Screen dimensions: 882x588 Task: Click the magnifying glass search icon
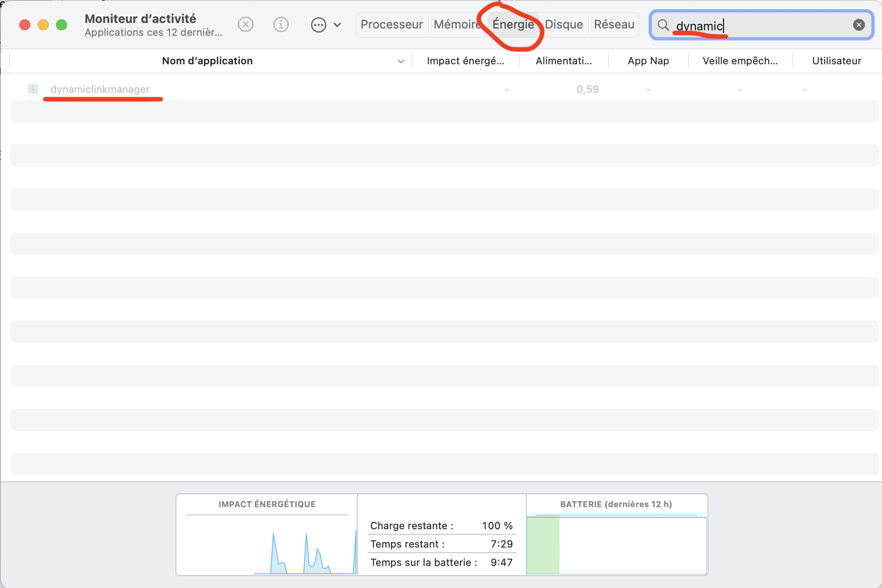point(663,25)
